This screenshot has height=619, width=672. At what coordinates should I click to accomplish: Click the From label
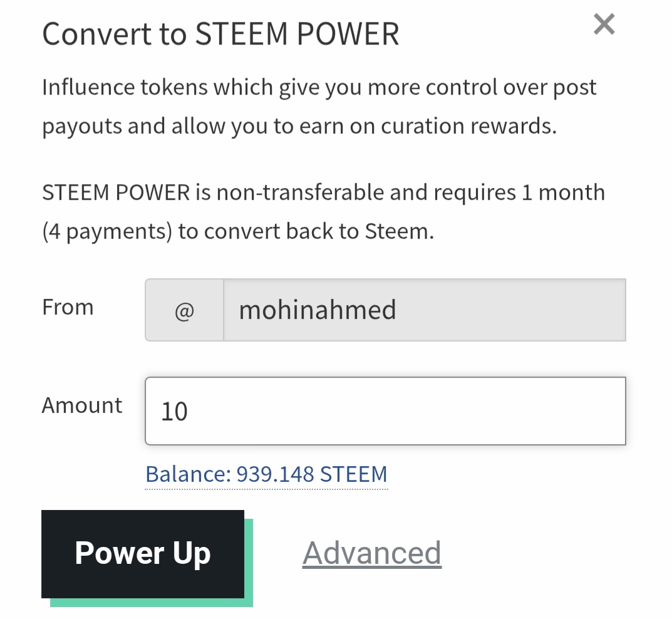(x=68, y=308)
